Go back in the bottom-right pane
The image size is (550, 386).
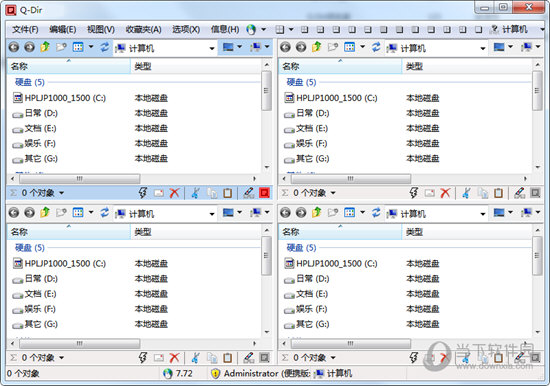(286, 212)
